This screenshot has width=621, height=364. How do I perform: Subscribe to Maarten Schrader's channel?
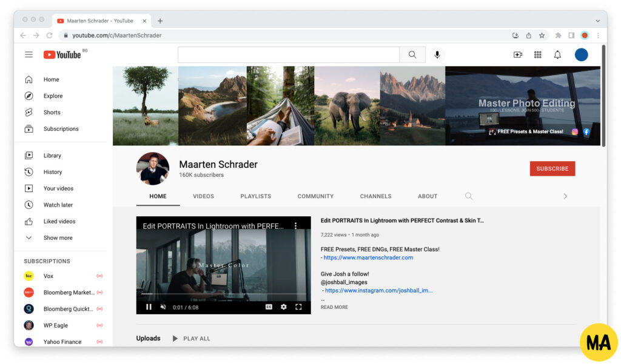(552, 168)
